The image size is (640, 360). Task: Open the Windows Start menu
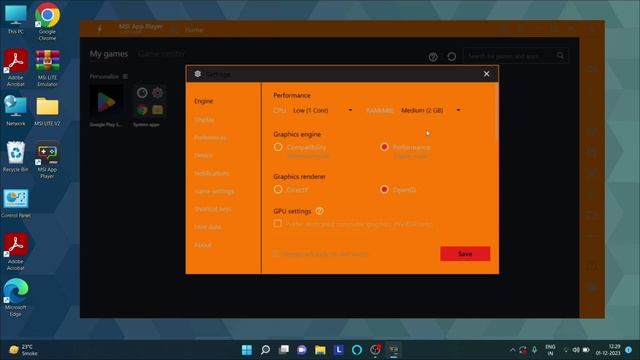[247, 350]
